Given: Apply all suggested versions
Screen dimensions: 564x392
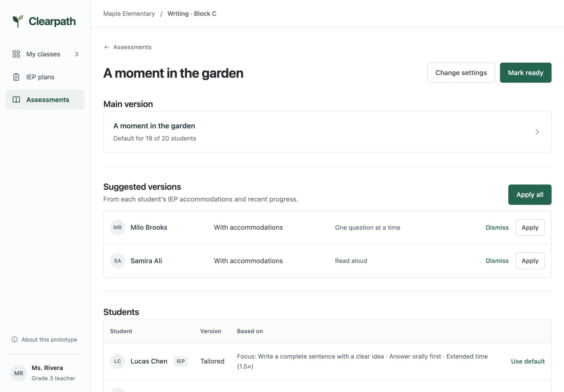Looking at the screenshot, I should point(530,195).
